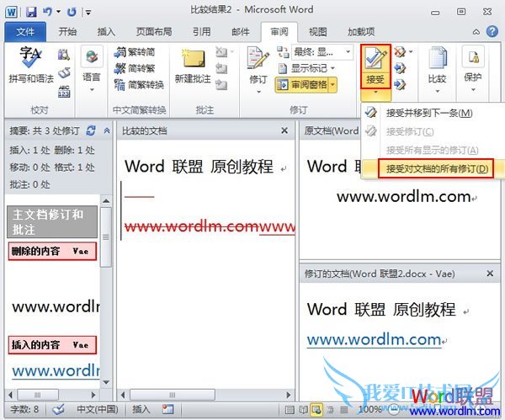Refresh the revision summary count
505x420 pixels.
coord(90,130)
